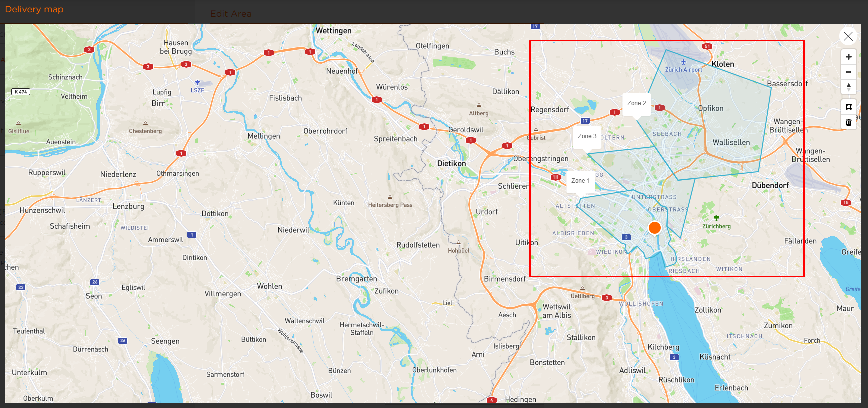
Task: Click the Wettingen town label
Action: (333, 31)
